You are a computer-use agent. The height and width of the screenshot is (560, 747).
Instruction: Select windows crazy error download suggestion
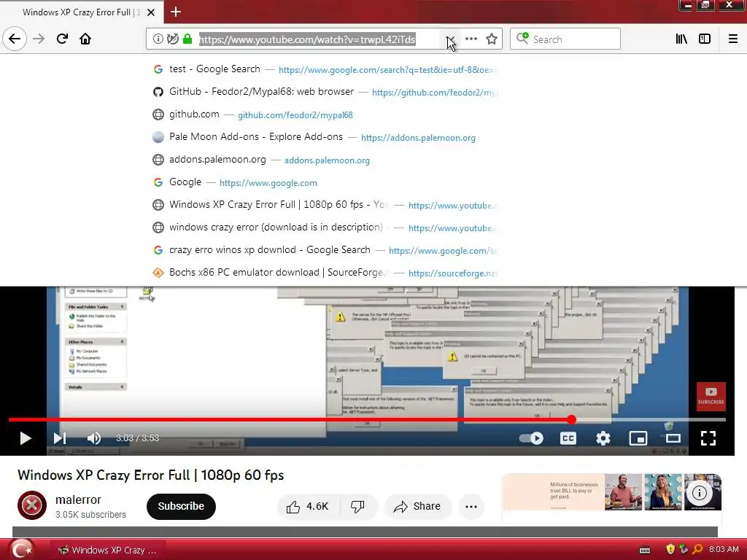[324, 227]
